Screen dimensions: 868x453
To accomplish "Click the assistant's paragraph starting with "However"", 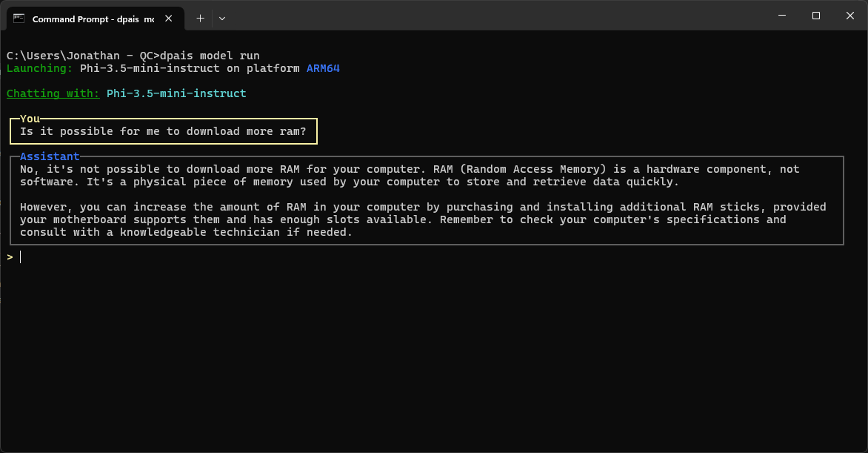I will pyautogui.click(x=422, y=219).
